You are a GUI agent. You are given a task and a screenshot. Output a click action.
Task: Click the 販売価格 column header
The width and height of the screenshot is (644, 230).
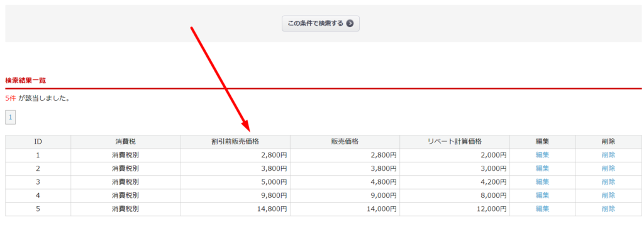[345, 142]
